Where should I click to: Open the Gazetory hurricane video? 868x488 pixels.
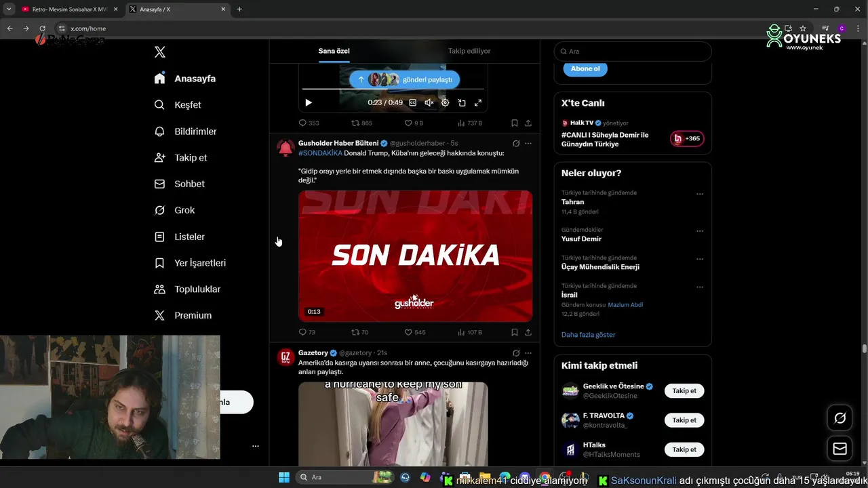click(393, 424)
